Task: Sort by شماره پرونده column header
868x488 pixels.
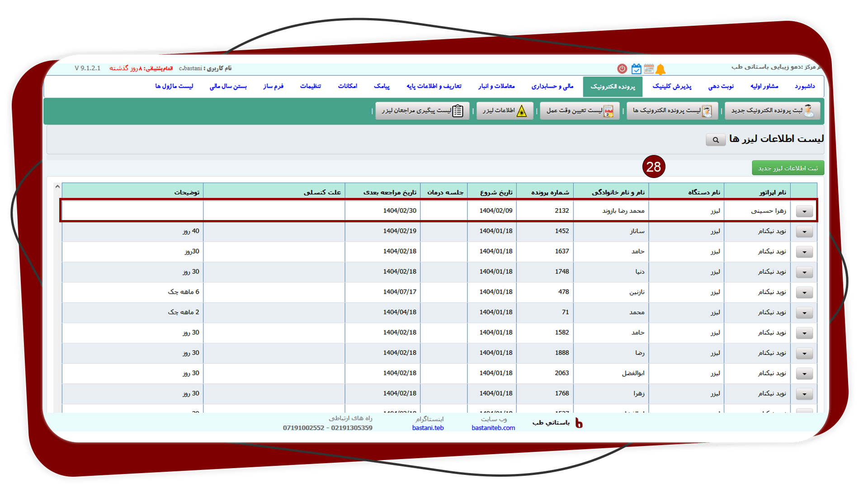Action: coord(545,192)
